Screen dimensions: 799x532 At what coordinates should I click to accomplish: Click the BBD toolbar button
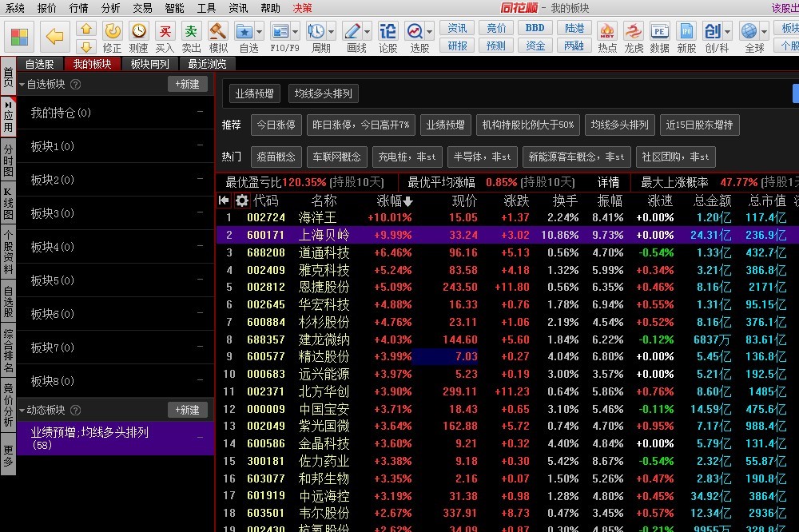click(535, 28)
